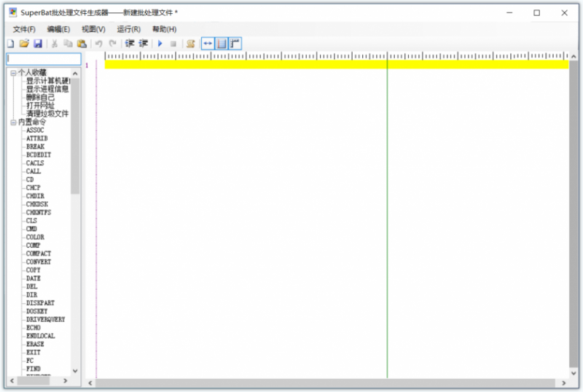The image size is (583, 392).
Task: Click the new file icon in toolbar
Action: click(x=11, y=44)
